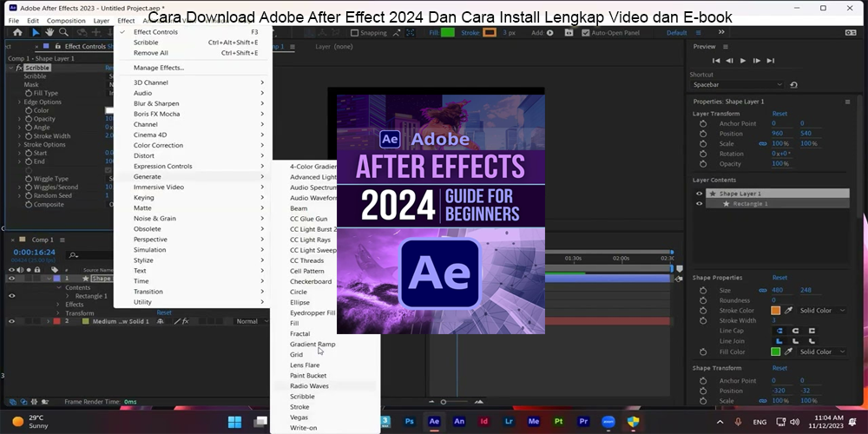Toggle fx switch on Medium Yellow Solid layer

186,321
